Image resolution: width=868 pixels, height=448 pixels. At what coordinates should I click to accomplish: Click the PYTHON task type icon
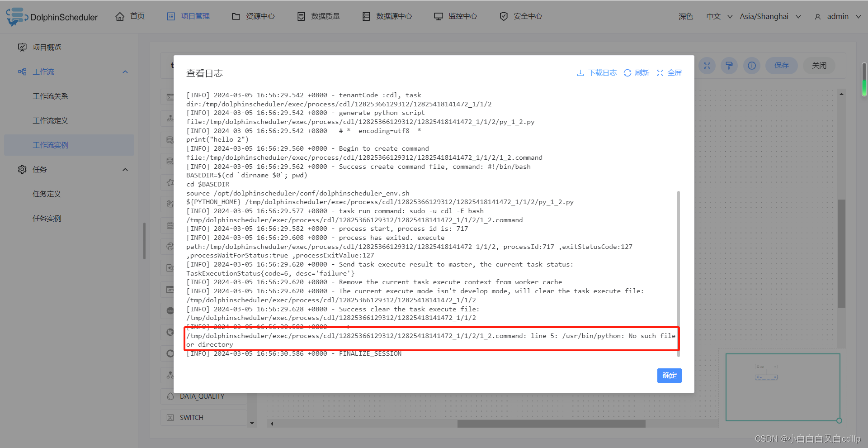pos(170,247)
